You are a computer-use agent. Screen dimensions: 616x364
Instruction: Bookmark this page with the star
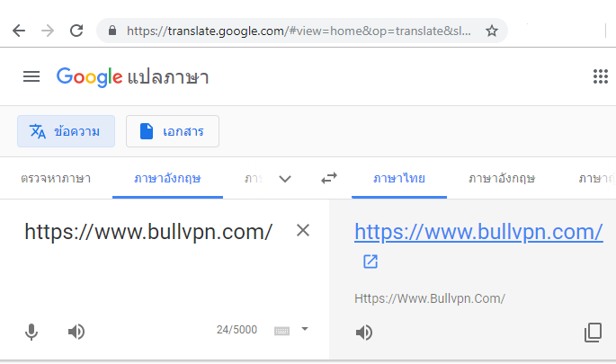click(492, 31)
